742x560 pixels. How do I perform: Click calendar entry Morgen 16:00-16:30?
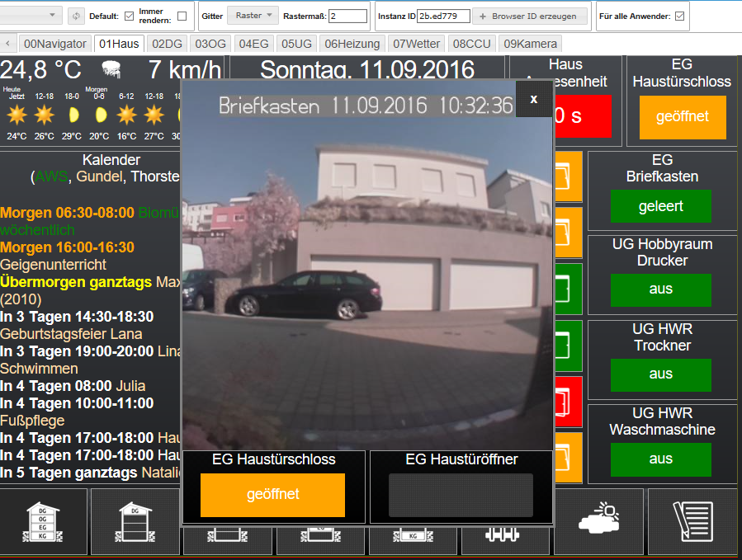[67, 247]
